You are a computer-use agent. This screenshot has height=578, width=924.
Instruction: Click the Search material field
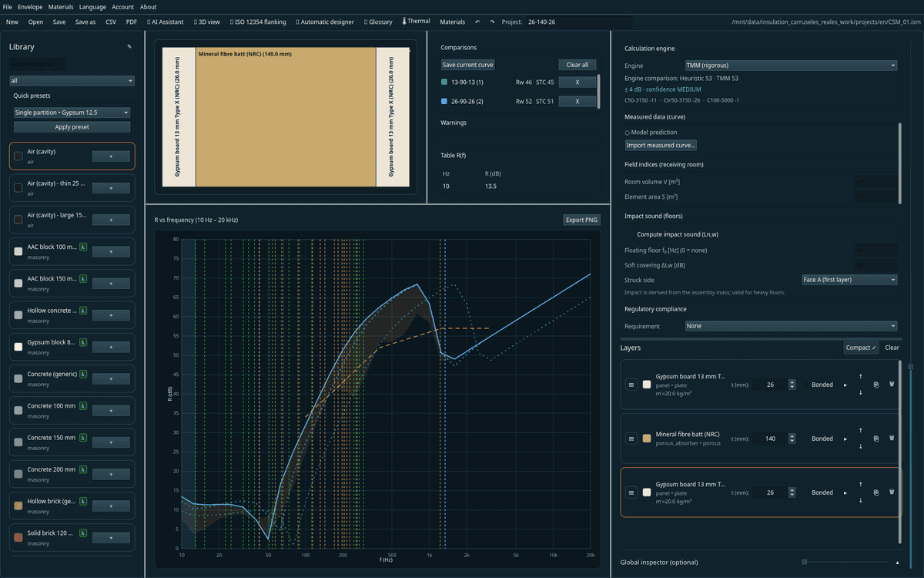point(38,65)
